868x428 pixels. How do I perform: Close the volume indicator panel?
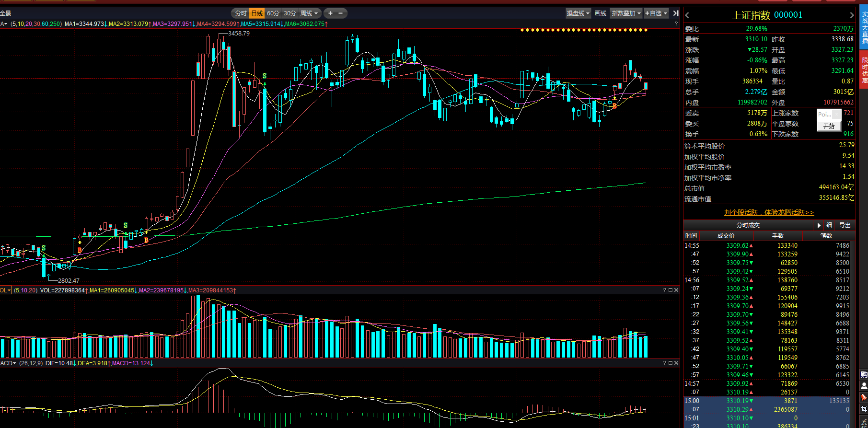pos(676,290)
